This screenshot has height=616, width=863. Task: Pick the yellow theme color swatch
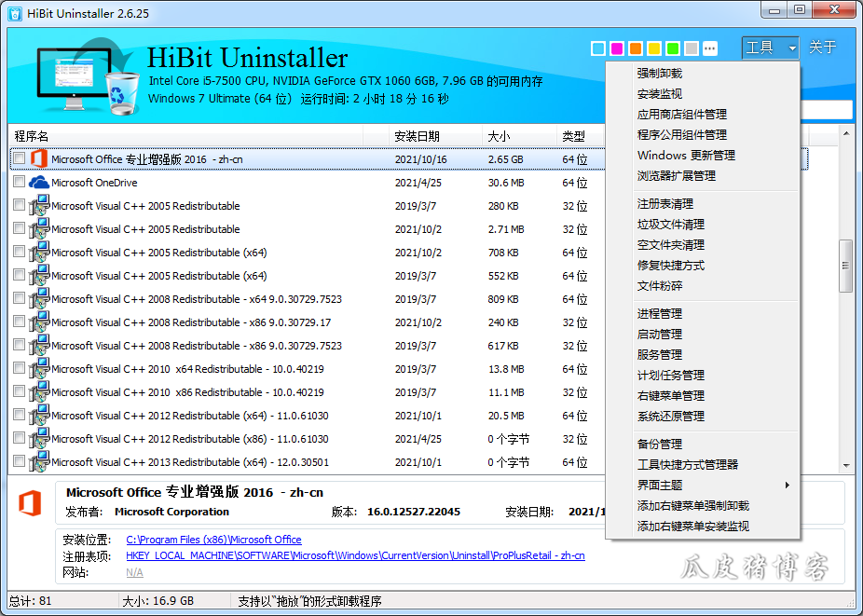(654, 48)
